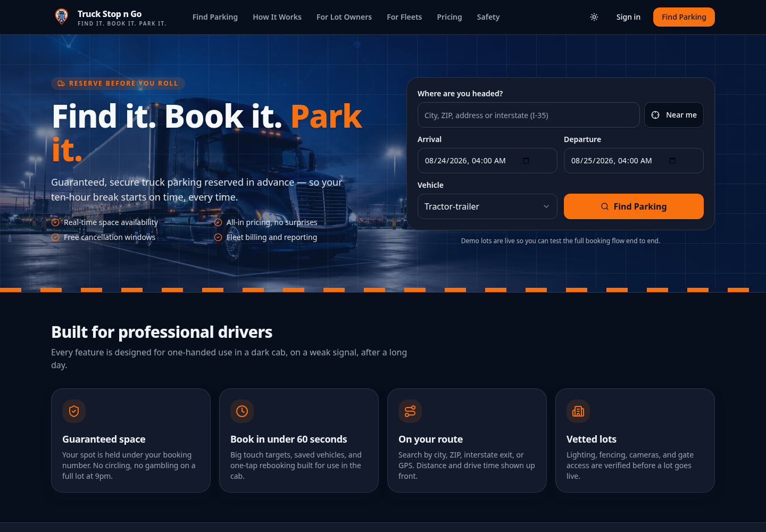Click the Vetted lots heading
Screen dimensions: 766x532
tap(592, 439)
